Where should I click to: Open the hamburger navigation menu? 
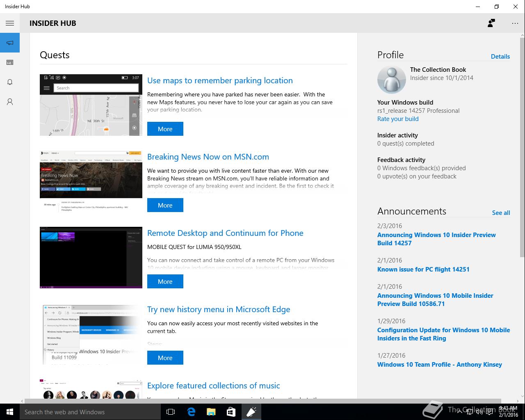click(x=10, y=23)
